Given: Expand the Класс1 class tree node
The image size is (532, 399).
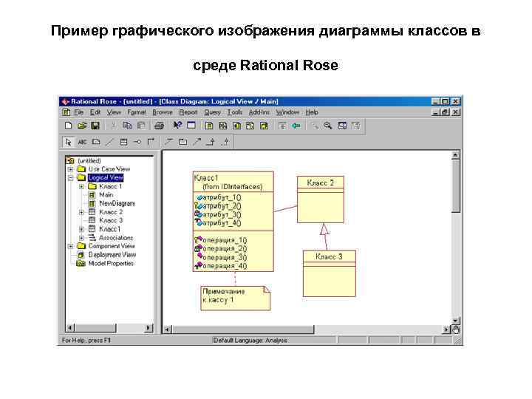Looking at the screenshot, I should pos(81,229).
